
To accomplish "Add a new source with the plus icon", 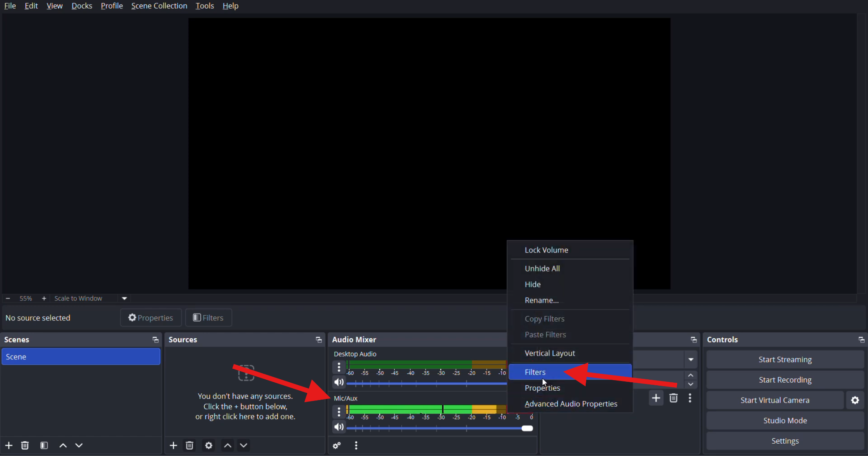I will (173, 445).
